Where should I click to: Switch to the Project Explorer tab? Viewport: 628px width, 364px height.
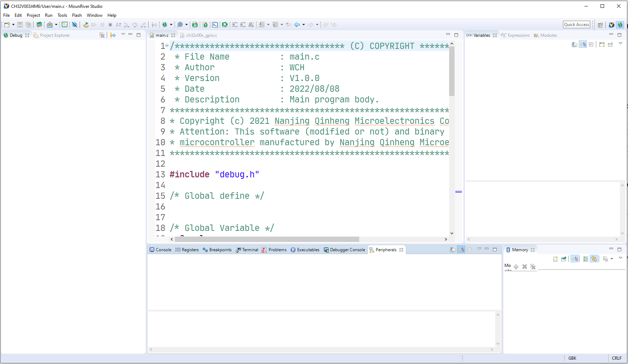pyautogui.click(x=52, y=35)
